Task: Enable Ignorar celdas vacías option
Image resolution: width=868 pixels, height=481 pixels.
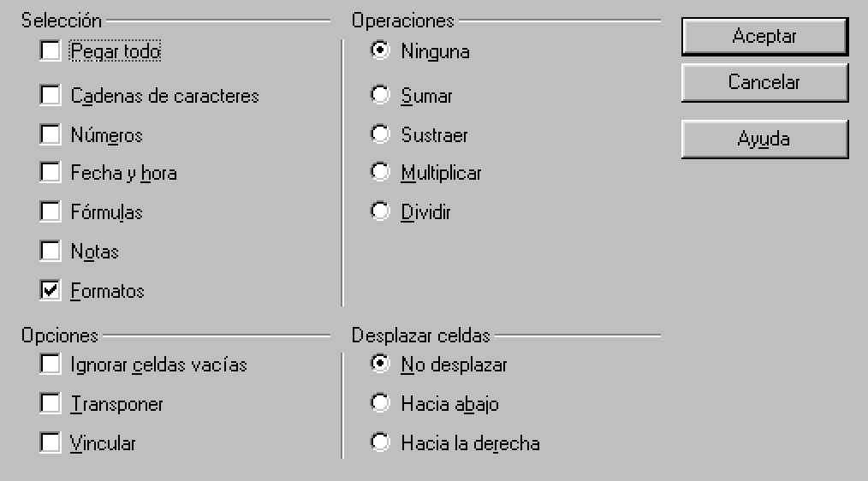Action: pos(51,365)
